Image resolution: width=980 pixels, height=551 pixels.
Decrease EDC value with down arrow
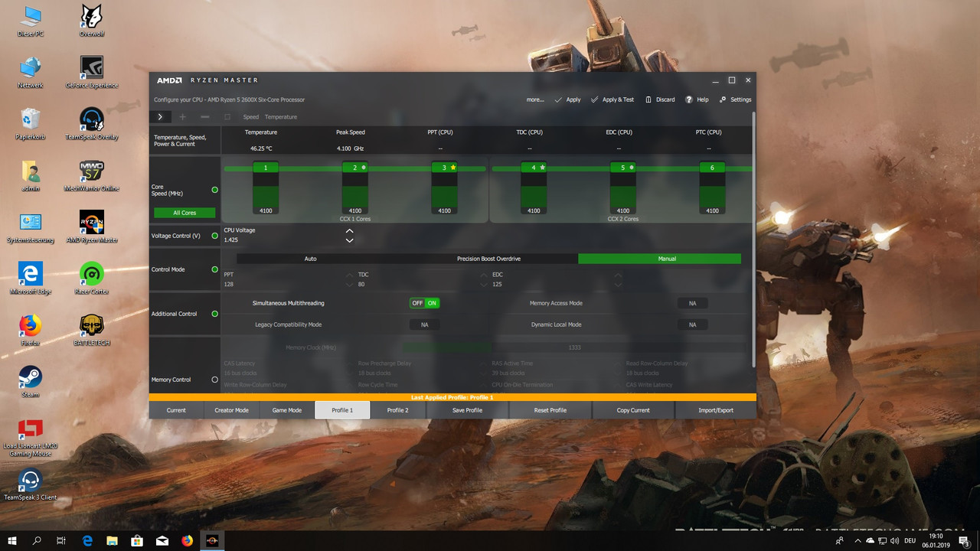point(618,285)
